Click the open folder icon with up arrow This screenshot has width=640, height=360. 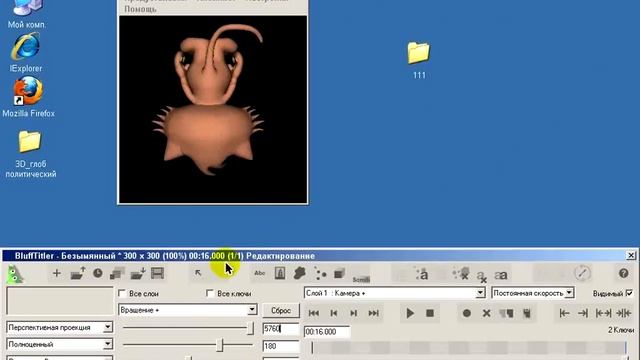tap(78, 273)
